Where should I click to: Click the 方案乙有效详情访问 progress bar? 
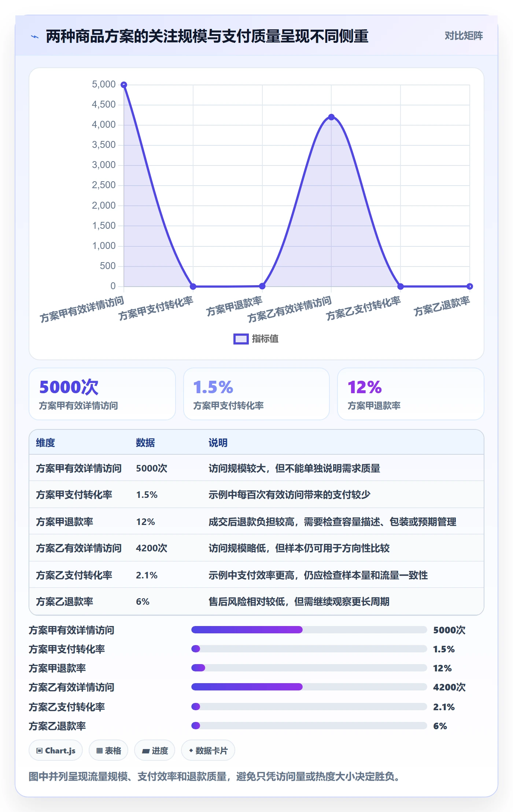coord(309,687)
